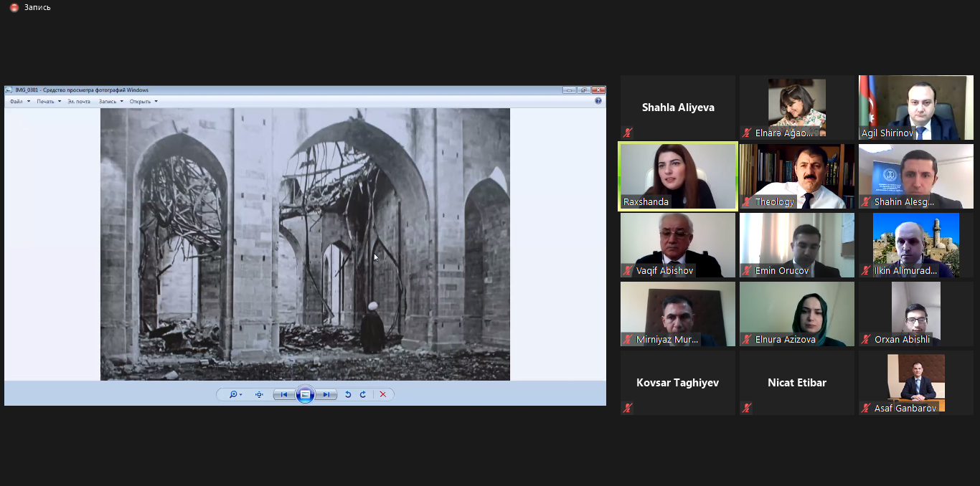This screenshot has height=486, width=980.
Task: Open the photo viewer help icon
Action: pos(598,101)
